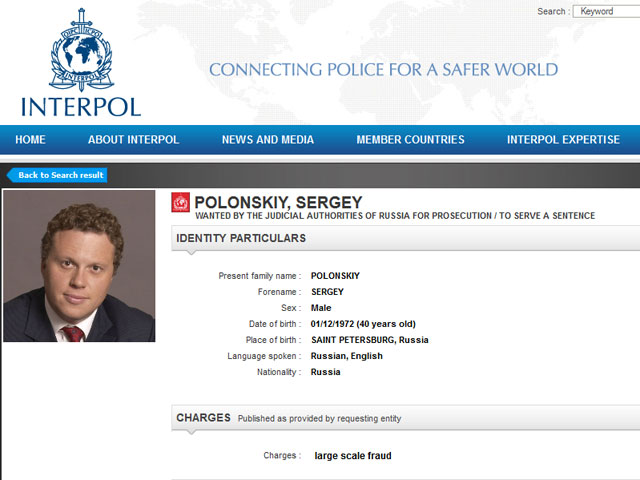Click the 'large scale fraud' charge text
This screenshot has height=480, width=640.
353,456
